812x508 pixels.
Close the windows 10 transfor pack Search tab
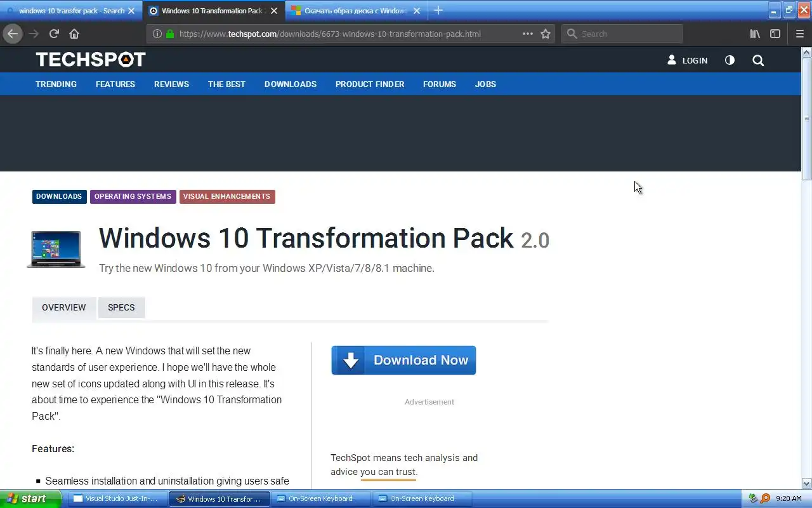[131, 11]
